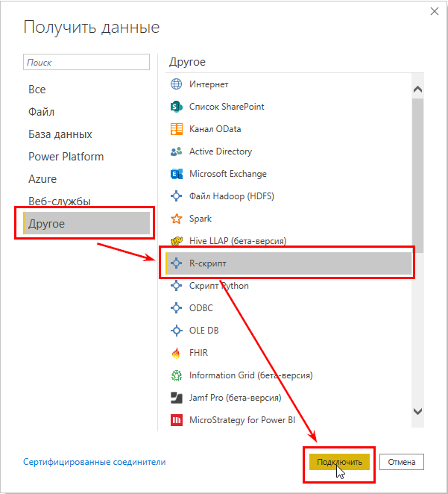448x494 pixels.
Task: Click the Jamf Pro icon
Action: tap(176, 398)
